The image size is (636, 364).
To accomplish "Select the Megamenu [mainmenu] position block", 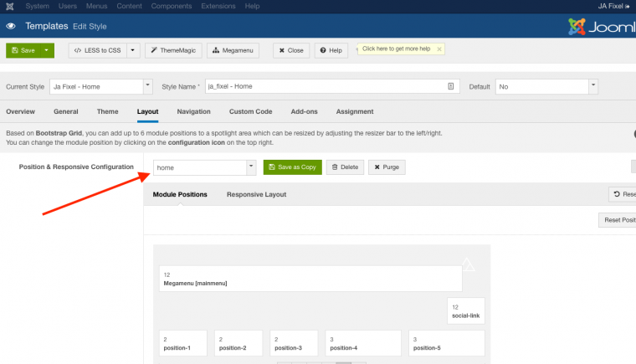I will pos(310,279).
